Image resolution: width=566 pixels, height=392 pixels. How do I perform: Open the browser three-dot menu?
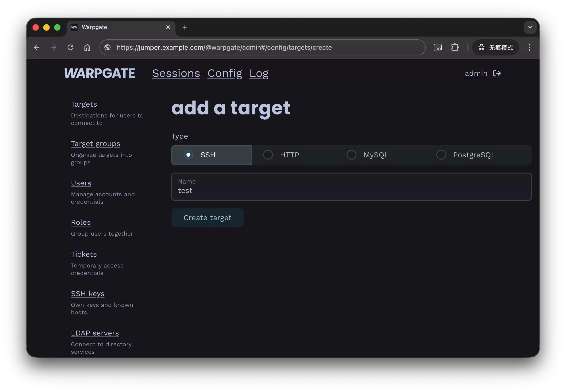click(x=529, y=47)
